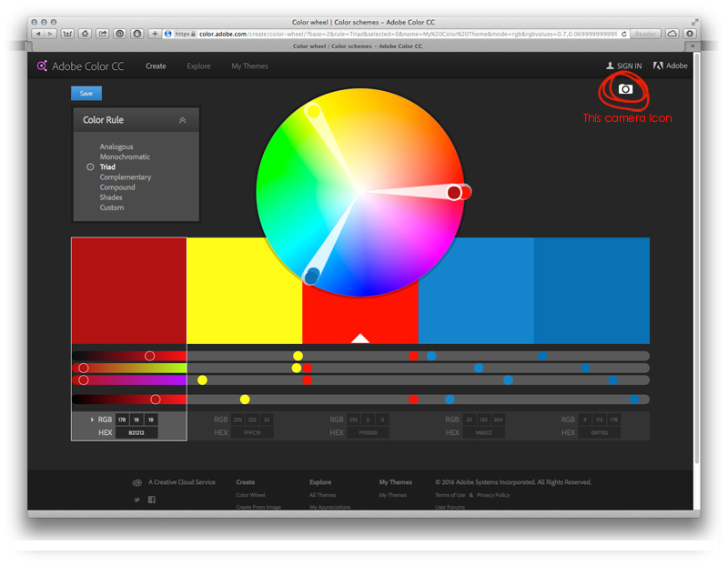The width and height of the screenshot is (728, 566).
Task: Click the RGB field showing 178
Action: [x=122, y=419]
